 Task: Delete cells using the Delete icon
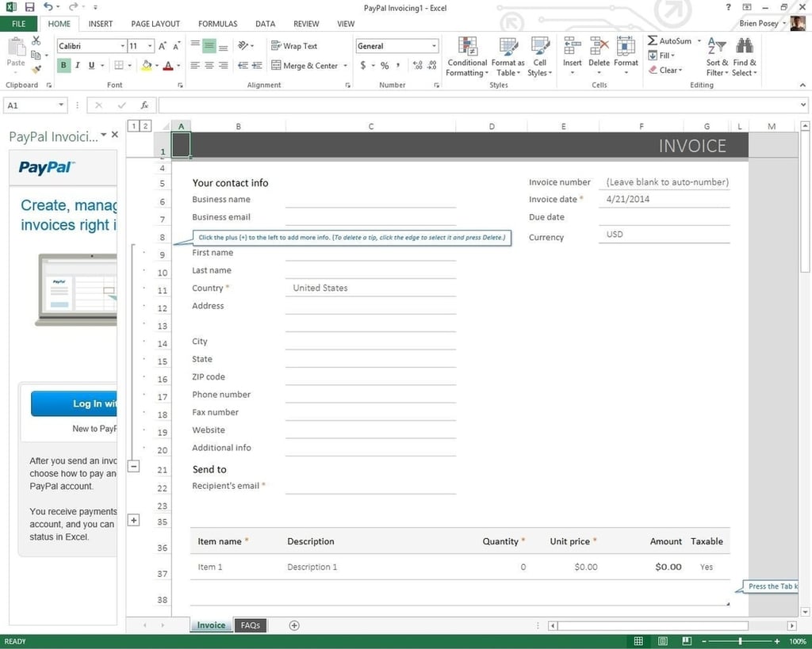(599, 46)
